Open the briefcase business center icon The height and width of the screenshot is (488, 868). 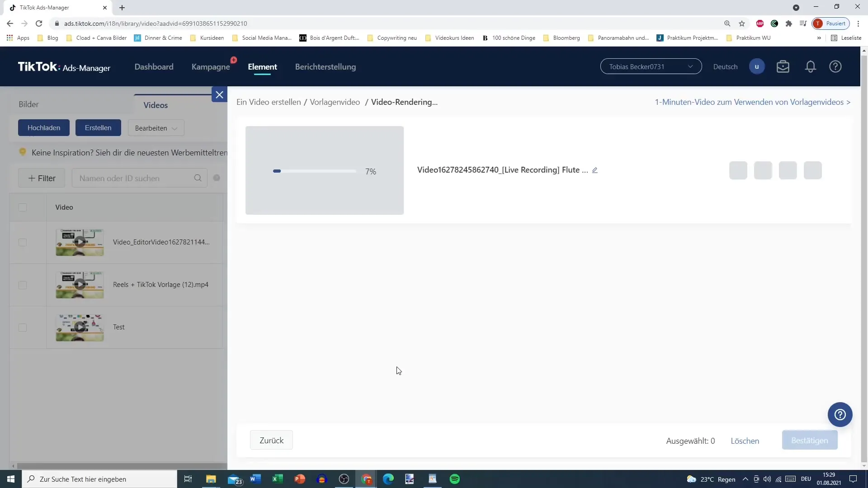click(x=783, y=66)
